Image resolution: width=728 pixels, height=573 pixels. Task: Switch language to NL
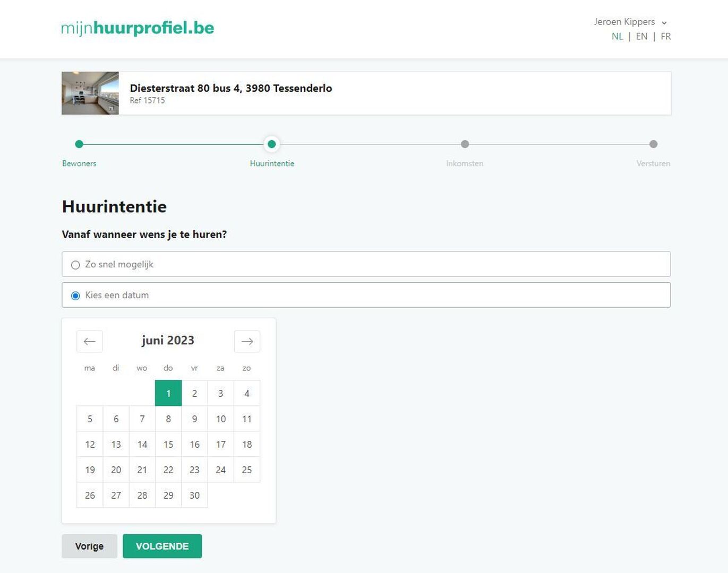(x=617, y=37)
